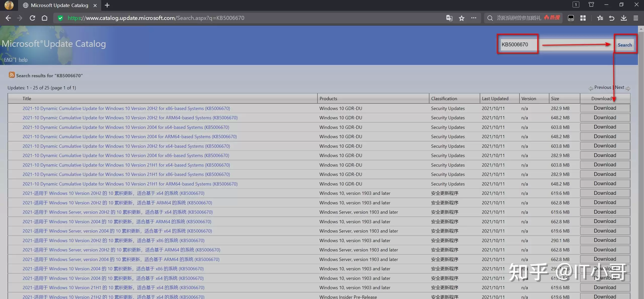
Task: Bookmark this page with the star icon
Action: (462, 18)
